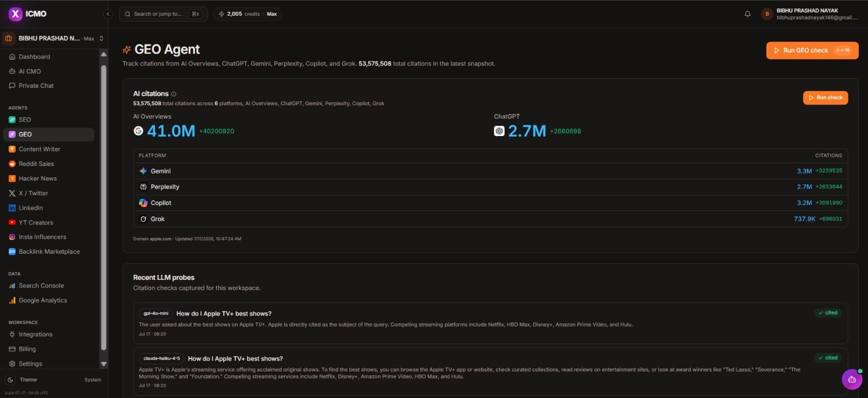Viewport: 868px width, 398px height.
Task: Open the user avatar B icon
Action: (767, 14)
